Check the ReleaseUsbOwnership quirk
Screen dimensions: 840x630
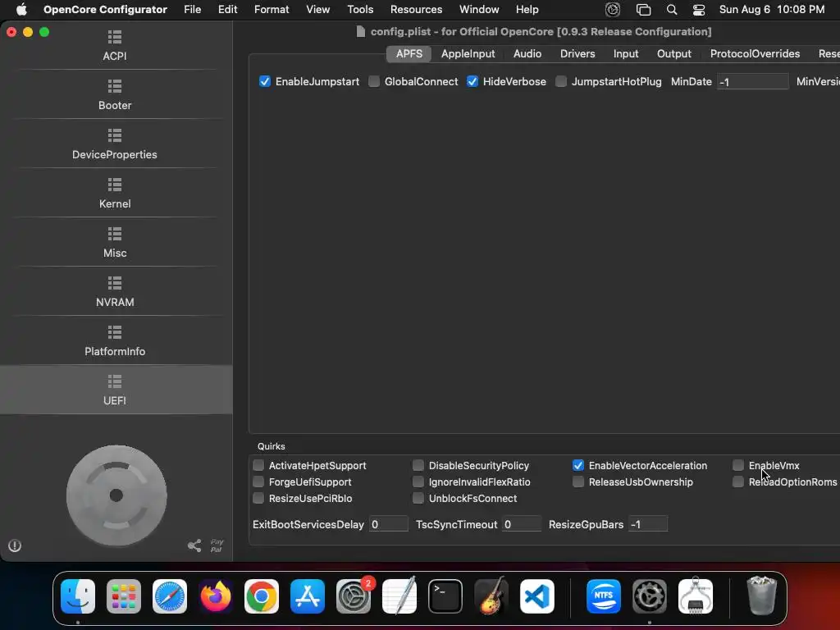click(578, 482)
